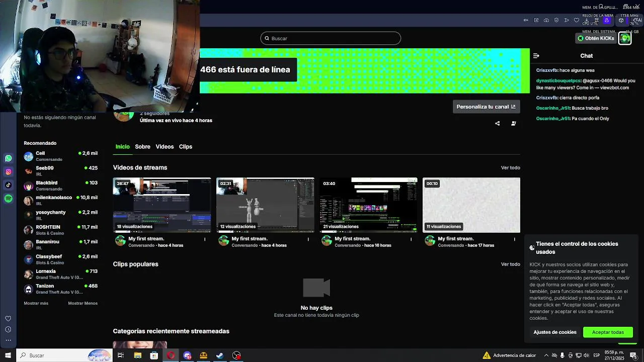Click Windows taskbar Buscar search box
The height and width of the screenshot is (362, 644).
64,355
